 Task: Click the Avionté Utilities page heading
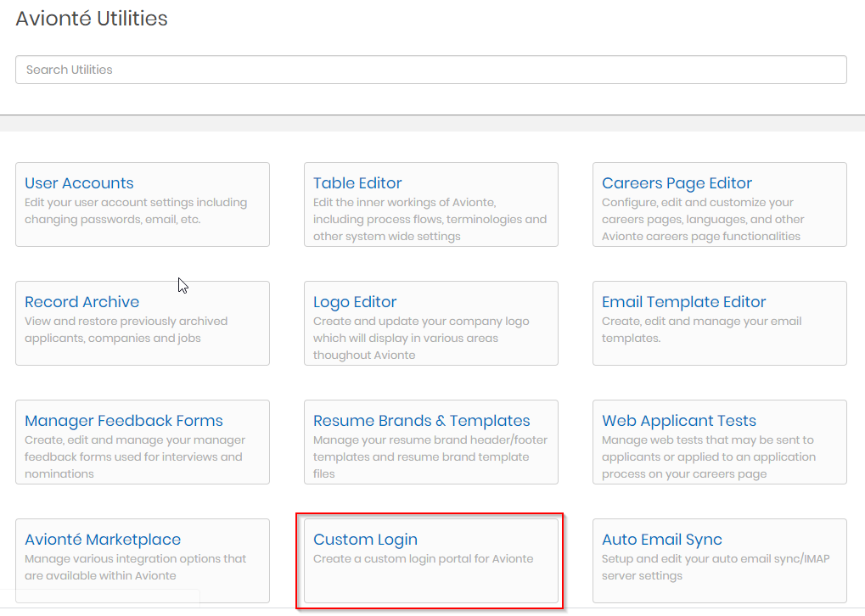point(92,18)
